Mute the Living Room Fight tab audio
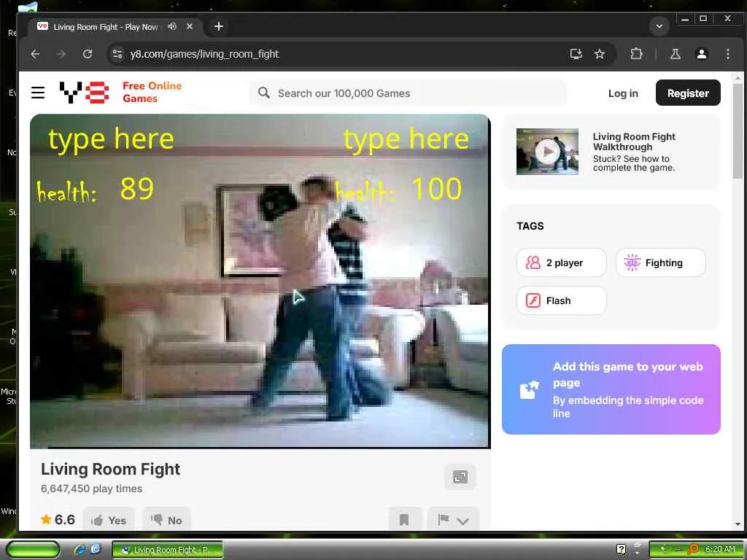This screenshot has height=560, width=747. [x=172, y=27]
